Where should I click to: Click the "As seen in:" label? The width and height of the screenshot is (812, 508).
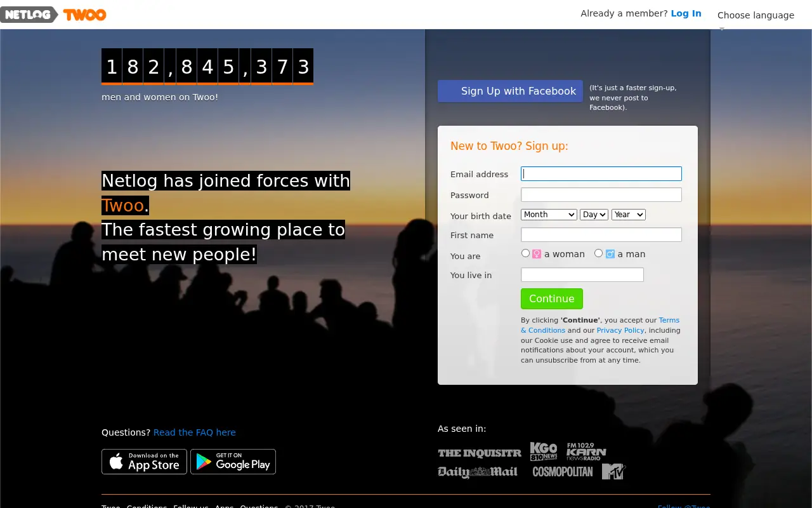click(462, 429)
